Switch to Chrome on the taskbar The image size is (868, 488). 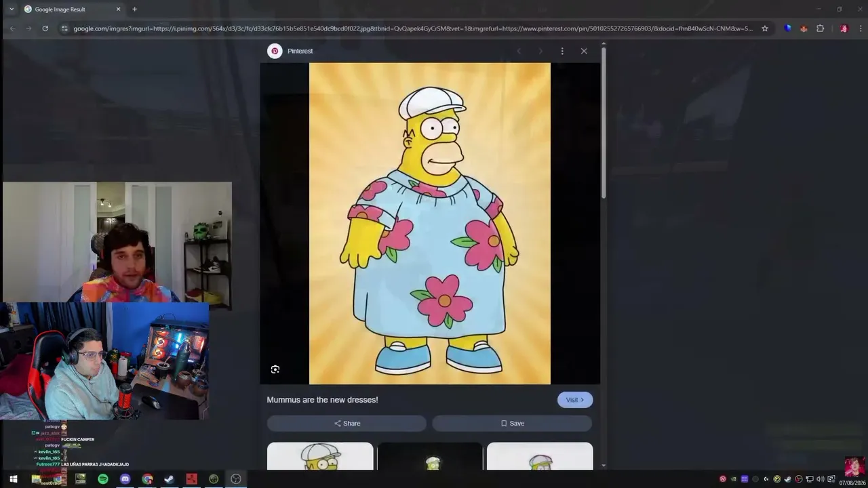[x=147, y=479]
